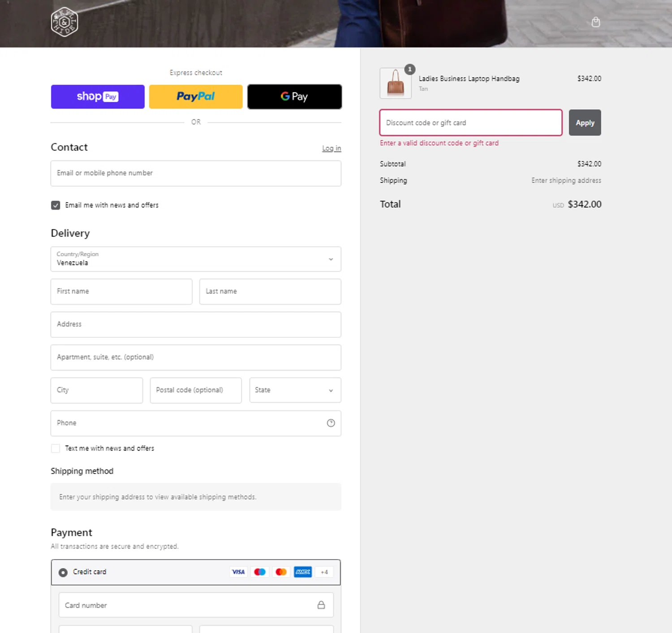Image resolution: width=672 pixels, height=633 pixels.
Task: Pay with PayPal express checkout
Action: (x=196, y=96)
